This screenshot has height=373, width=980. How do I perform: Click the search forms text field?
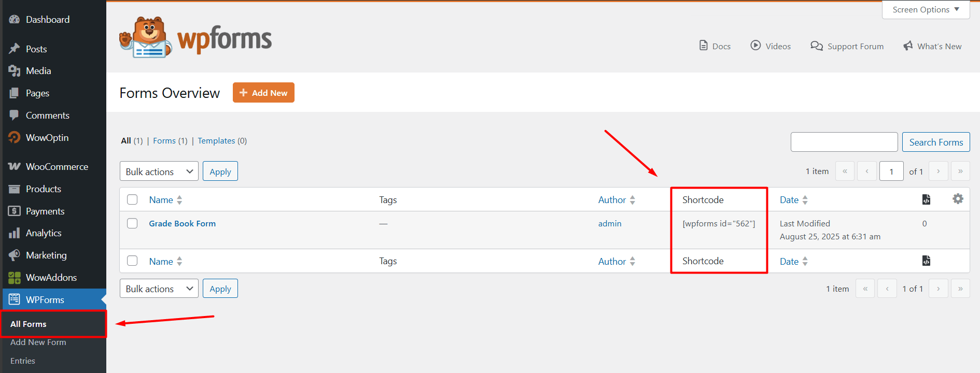tap(844, 142)
